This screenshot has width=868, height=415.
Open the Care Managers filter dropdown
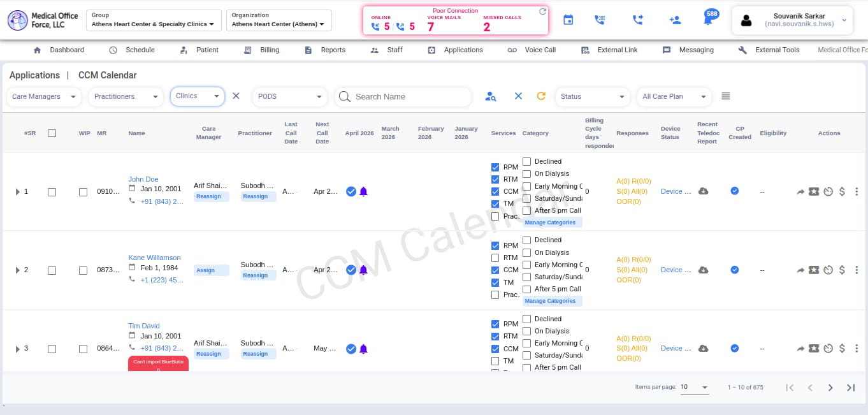(x=44, y=96)
